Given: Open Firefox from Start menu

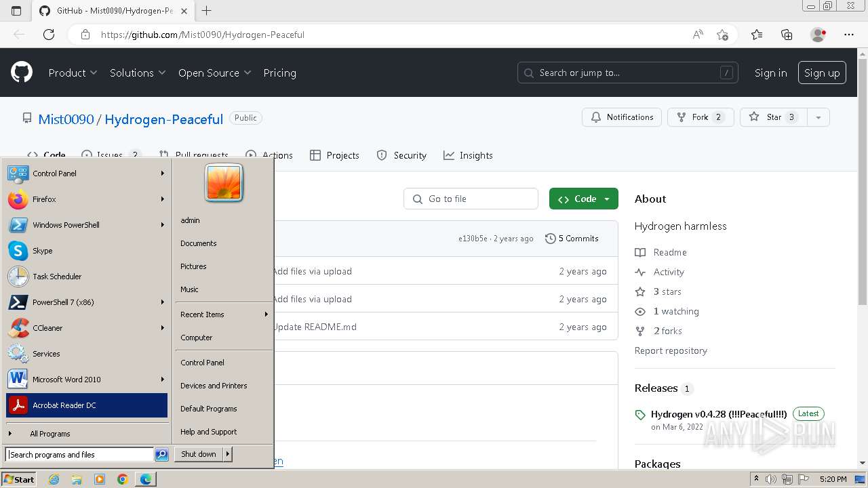Looking at the screenshot, I should click(x=87, y=199).
